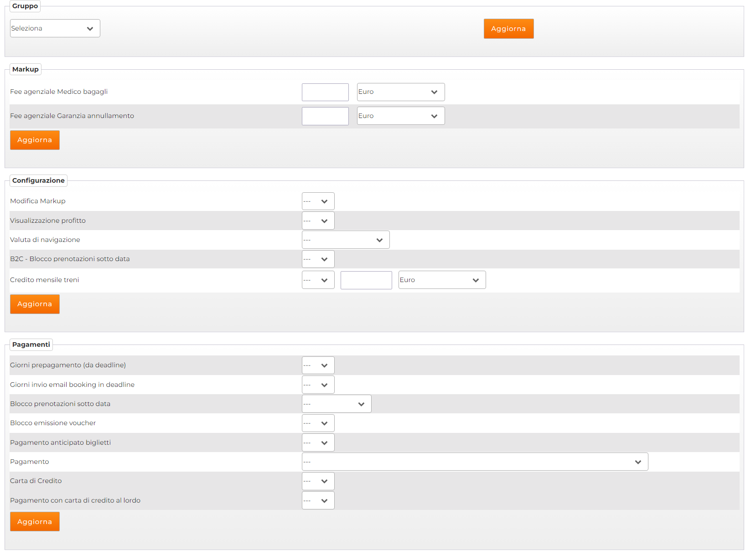Viewport: 751px width, 560px height.
Task: Open the Modifica Markup dropdown
Action: 318,201
